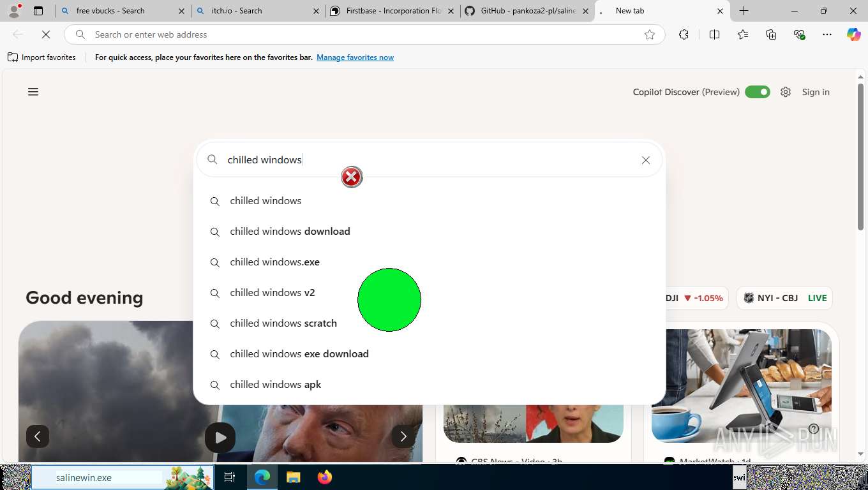
Task: Close the itch.io Search tab
Action: [x=317, y=11]
